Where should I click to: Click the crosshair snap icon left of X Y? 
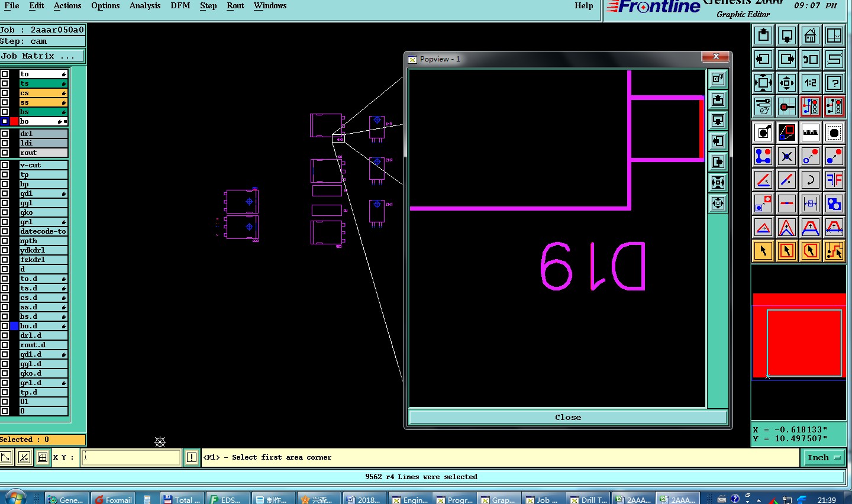pyautogui.click(x=43, y=457)
